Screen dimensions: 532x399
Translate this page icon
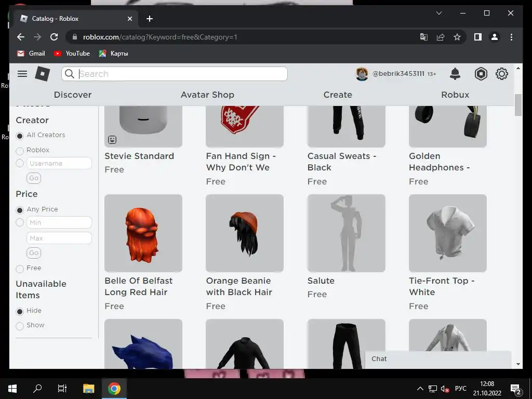(424, 37)
